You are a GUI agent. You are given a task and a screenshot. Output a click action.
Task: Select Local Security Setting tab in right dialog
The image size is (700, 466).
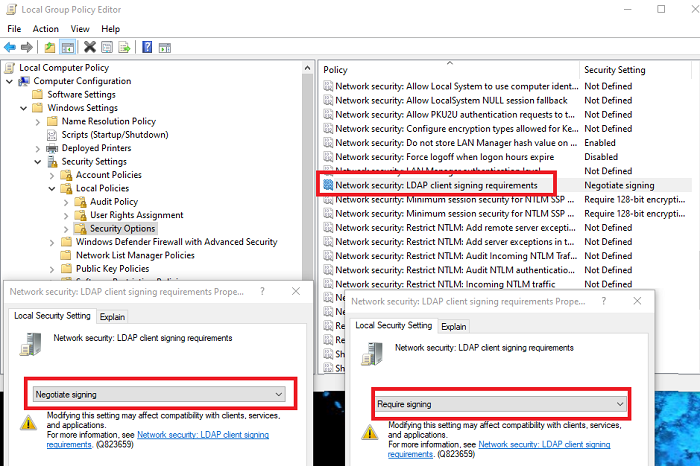(394, 325)
